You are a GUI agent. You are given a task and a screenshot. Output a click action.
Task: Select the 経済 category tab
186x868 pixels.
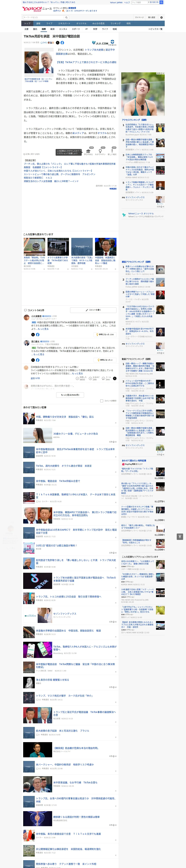click(x=52, y=29)
